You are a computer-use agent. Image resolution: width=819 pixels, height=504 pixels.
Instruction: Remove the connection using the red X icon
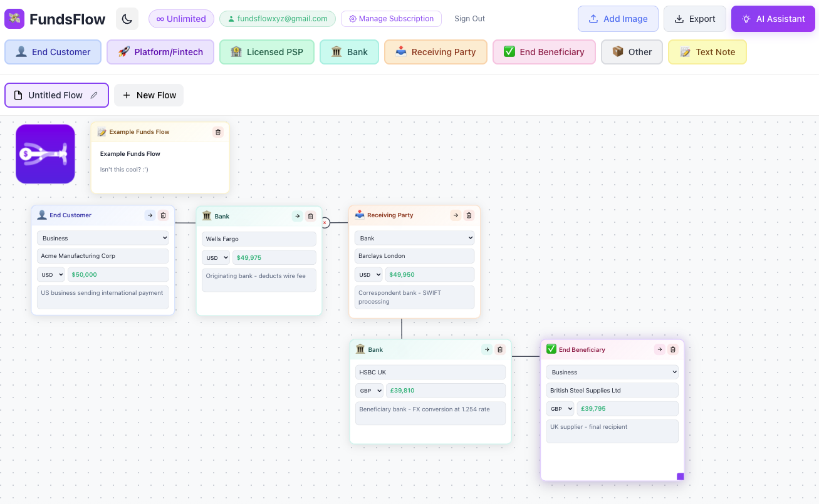point(325,222)
